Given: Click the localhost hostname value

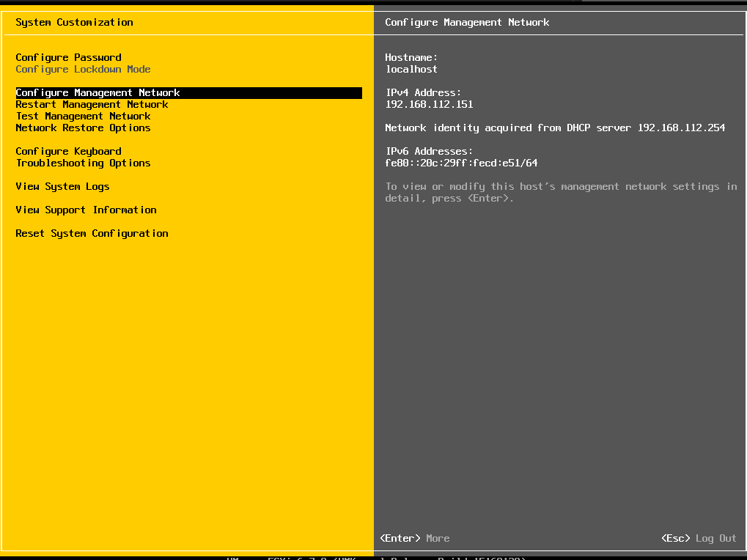Looking at the screenshot, I should coord(411,70).
